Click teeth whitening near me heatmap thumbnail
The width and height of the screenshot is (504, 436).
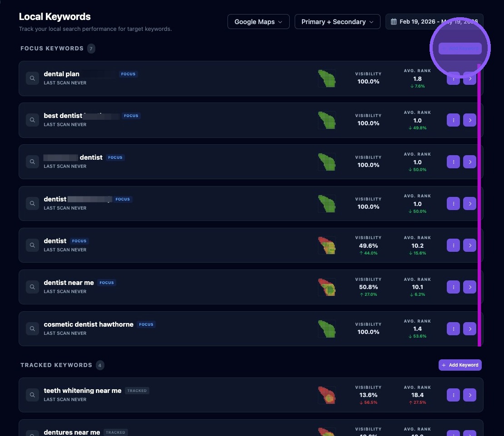(327, 395)
